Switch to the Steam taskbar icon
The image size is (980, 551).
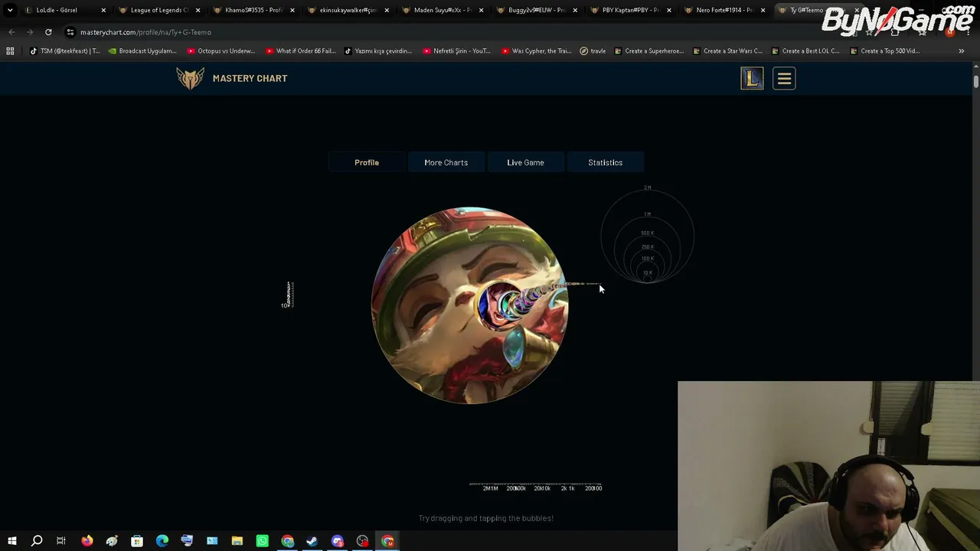312,541
